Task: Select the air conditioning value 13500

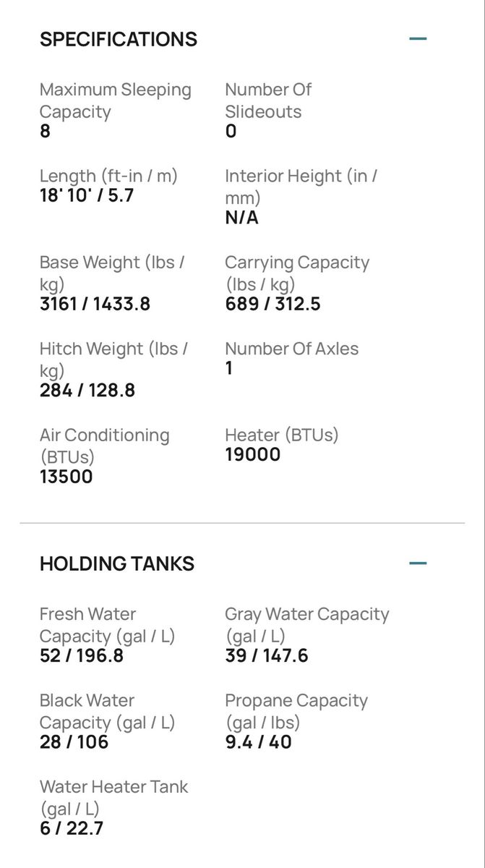Action: click(66, 477)
